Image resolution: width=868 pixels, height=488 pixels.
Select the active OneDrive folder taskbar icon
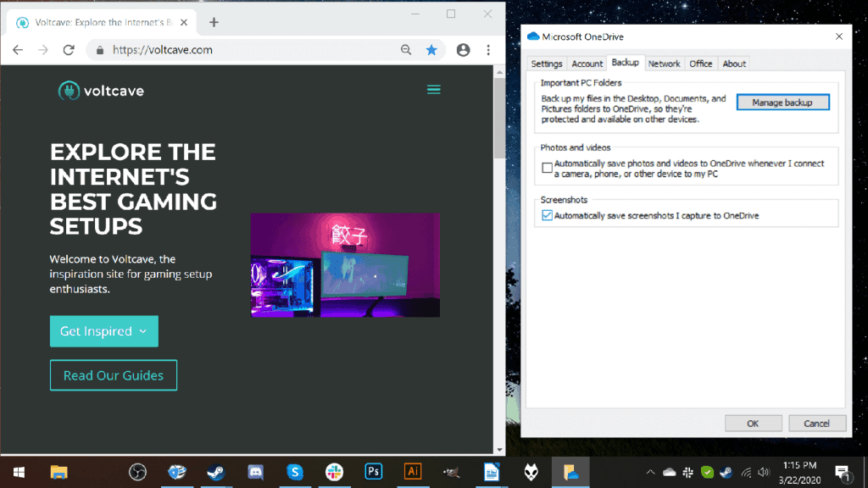pyautogui.click(x=570, y=472)
